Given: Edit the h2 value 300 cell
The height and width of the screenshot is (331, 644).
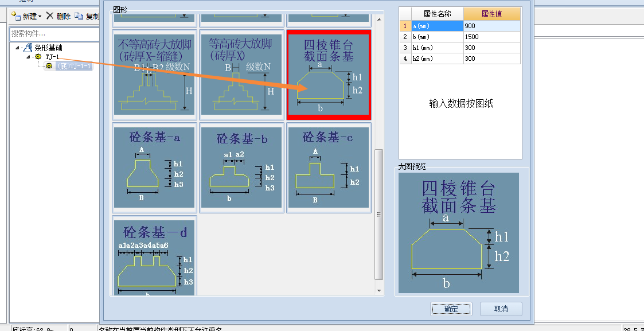Looking at the screenshot, I should [x=491, y=59].
